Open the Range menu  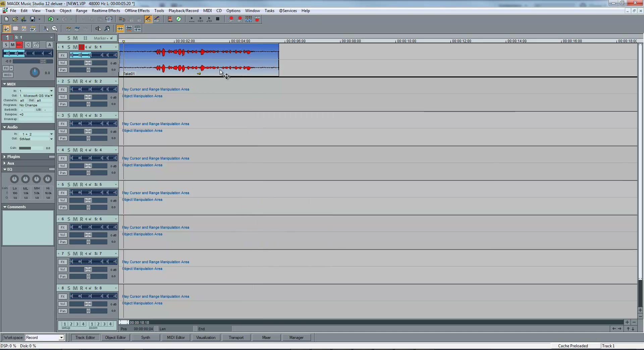click(82, 11)
